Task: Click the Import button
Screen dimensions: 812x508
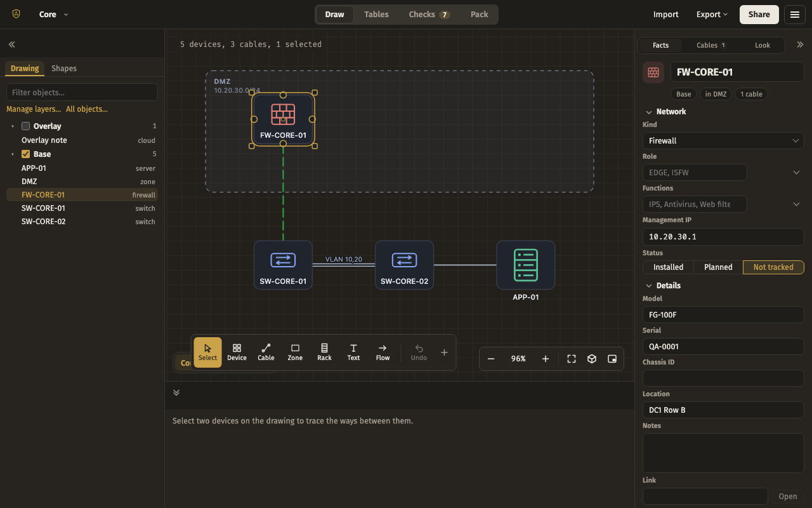Action: [666, 15]
